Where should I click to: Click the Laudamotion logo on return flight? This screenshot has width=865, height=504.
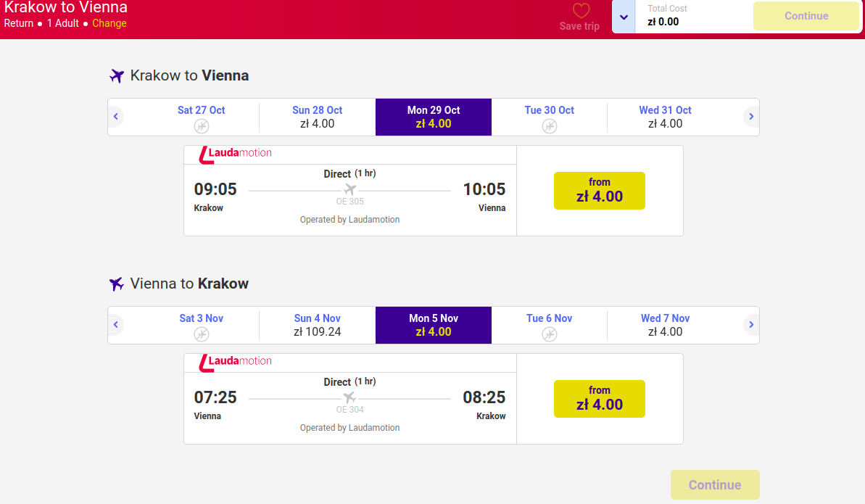235,362
